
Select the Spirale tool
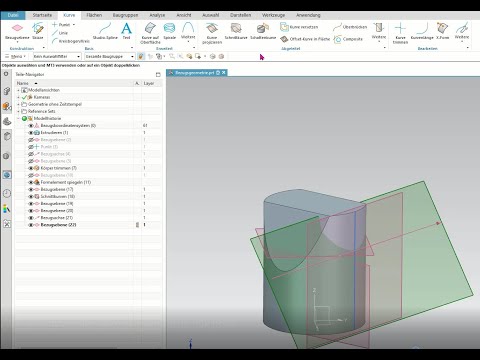169,31
